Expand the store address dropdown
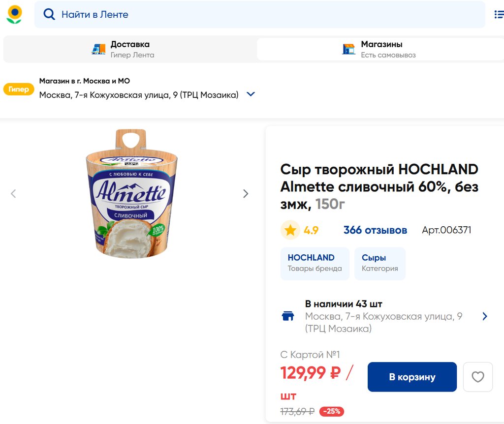This screenshot has height=424, width=504. point(251,94)
